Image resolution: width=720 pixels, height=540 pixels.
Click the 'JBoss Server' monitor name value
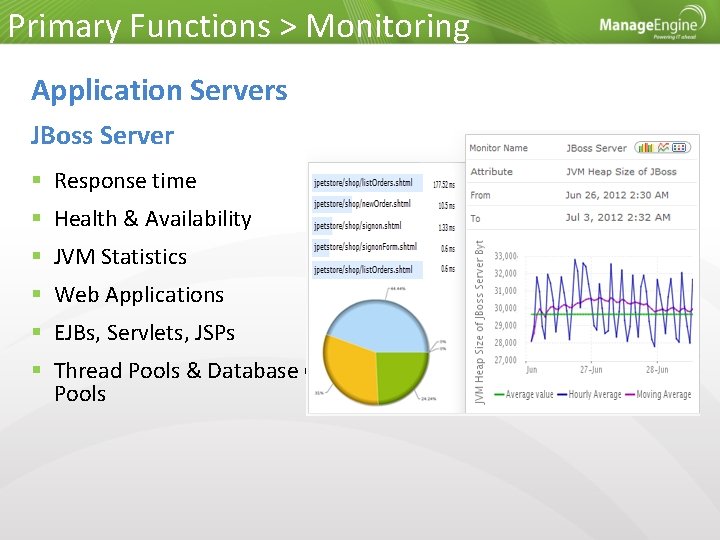click(596, 148)
